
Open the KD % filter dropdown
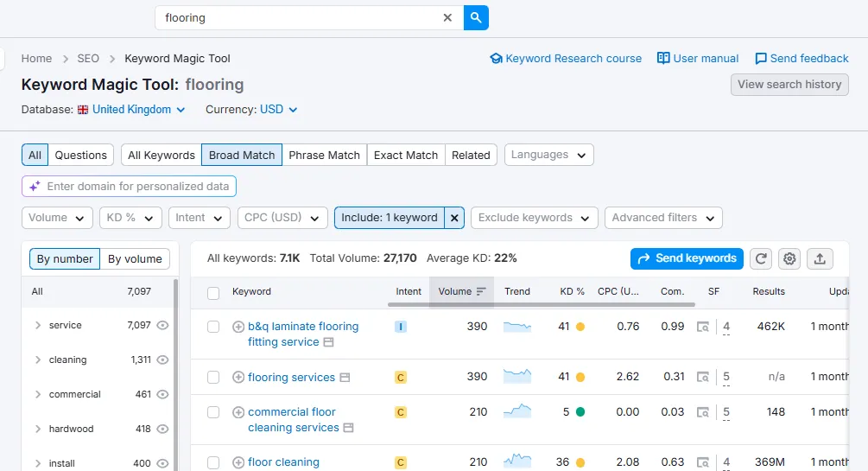coord(130,218)
